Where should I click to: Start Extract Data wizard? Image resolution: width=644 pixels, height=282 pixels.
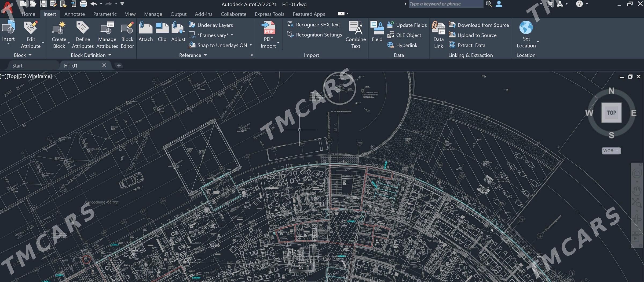pyautogui.click(x=467, y=45)
